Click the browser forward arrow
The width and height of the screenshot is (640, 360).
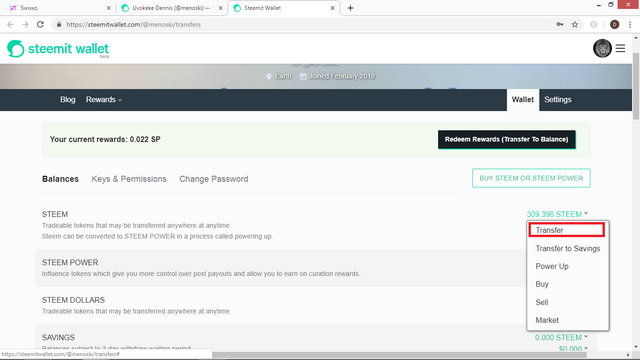25,24
